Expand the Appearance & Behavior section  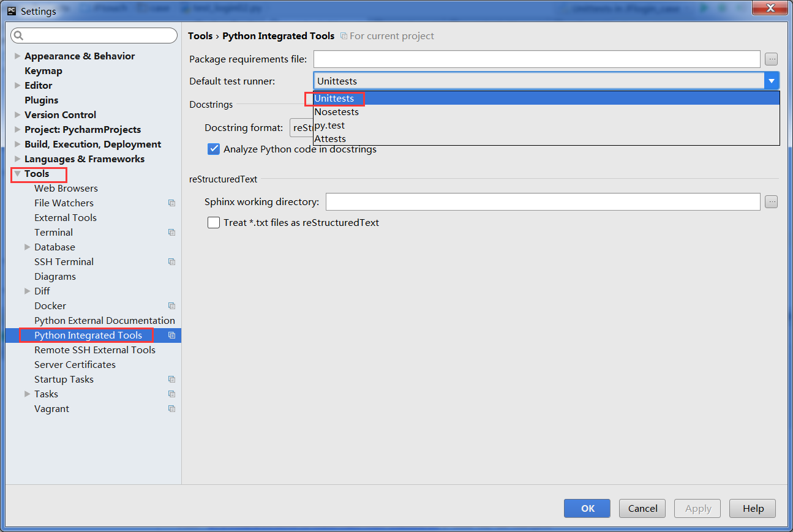(17, 56)
